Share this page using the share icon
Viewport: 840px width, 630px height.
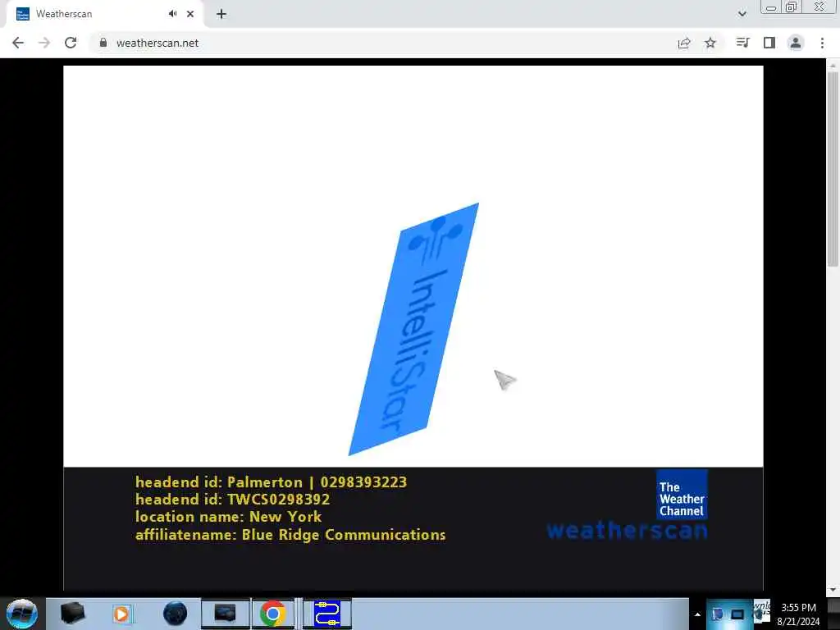tap(684, 43)
